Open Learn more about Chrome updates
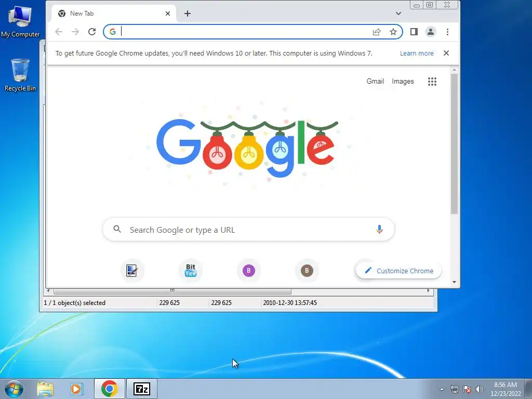Viewport: 532px width, 399px height. 417,54
